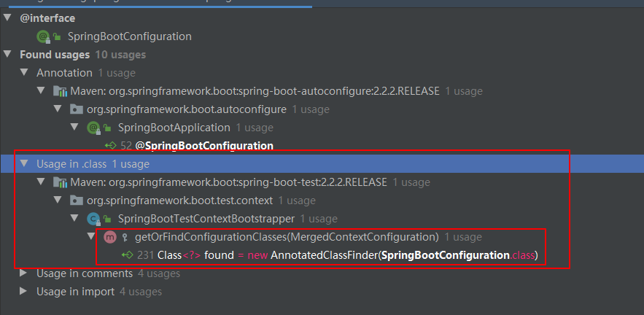Click the spring-boot-test Maven library icon
The height and width of the screenshot is (315, 644).
(60, 182)
